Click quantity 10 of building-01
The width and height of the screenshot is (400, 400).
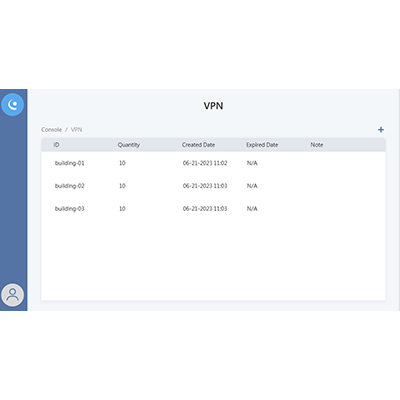pyautogui.click(x=122, y=163)
